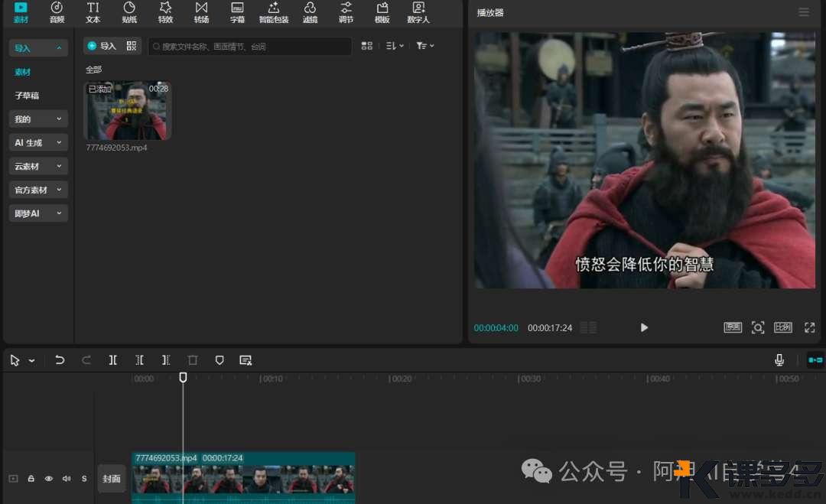Expand the 云素材 section in sidebar
Viewport: 826px width, 504px height.
click(x=38, y=166)
